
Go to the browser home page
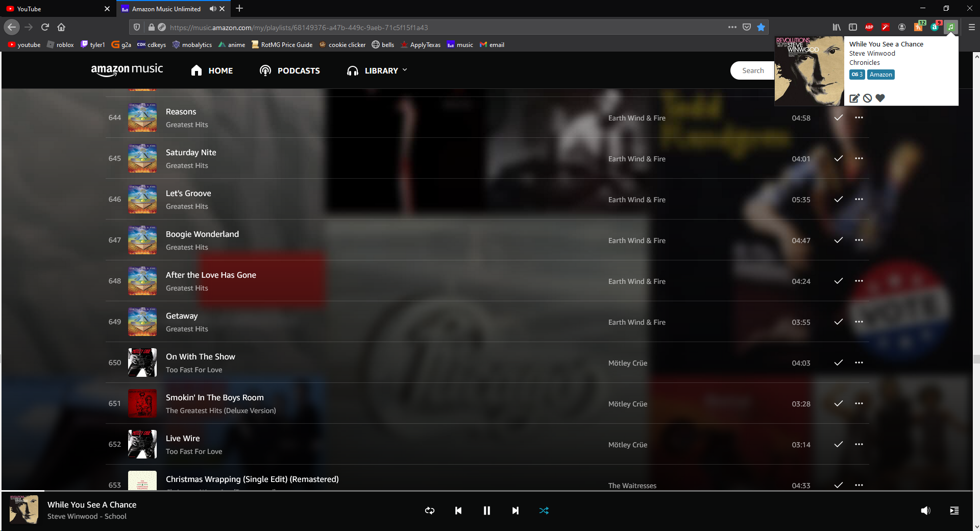[61, 27]
